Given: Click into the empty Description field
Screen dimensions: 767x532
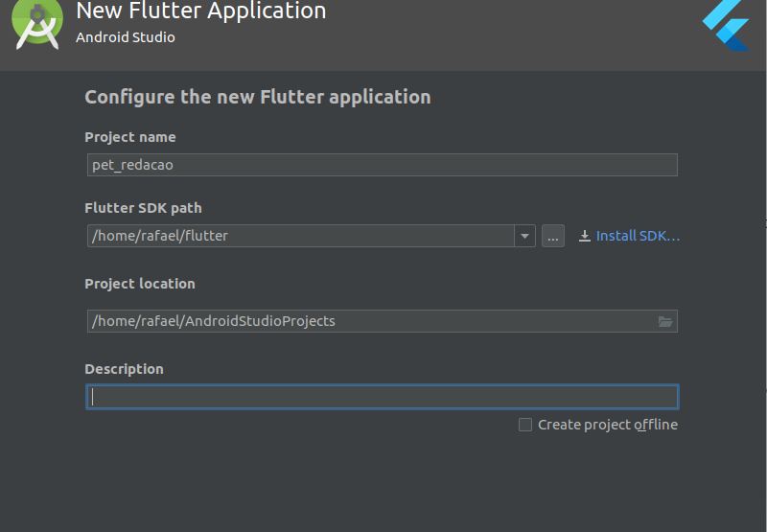Looking at the screenshot, I should (x=382, y=397).
